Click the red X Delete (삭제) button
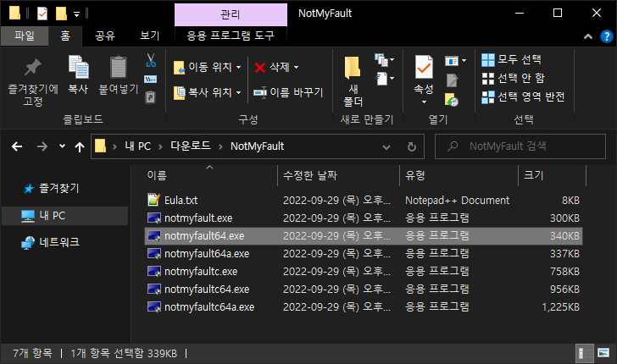The height and width of the screenshot is (364, 617). 271,67
